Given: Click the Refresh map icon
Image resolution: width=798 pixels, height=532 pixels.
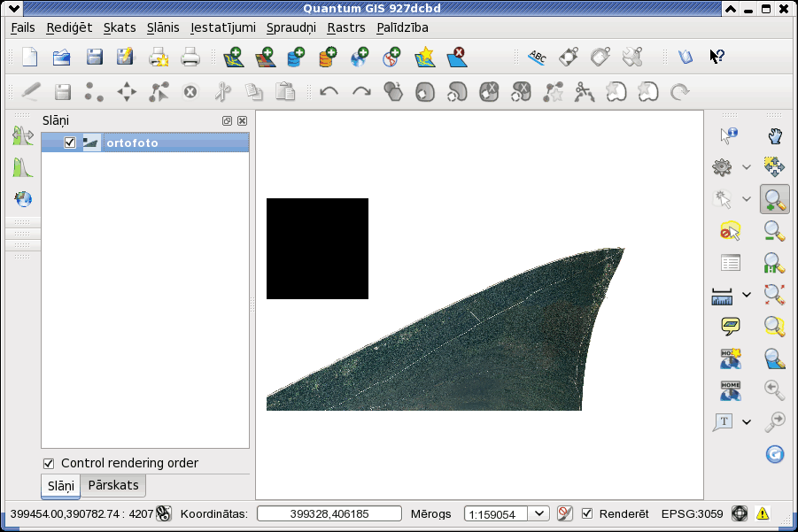Looking at the screenshot, I should [775, 454].
